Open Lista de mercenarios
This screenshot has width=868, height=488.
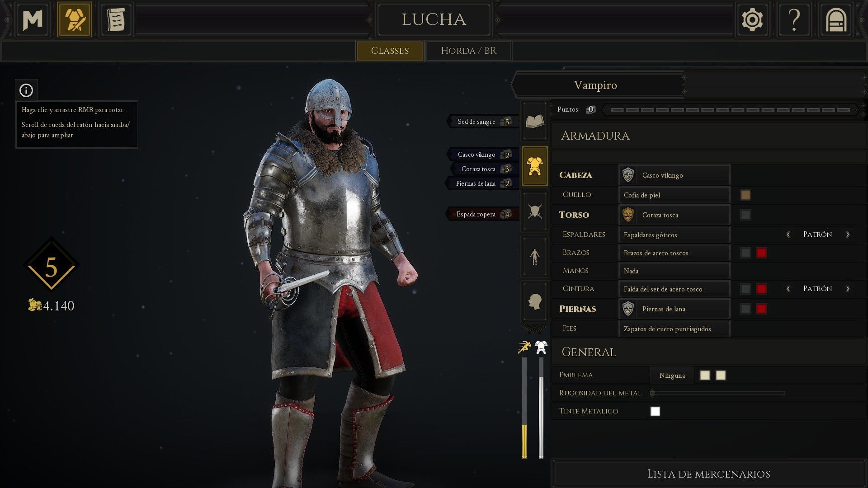pyautogui.click(x=708, y=474)
